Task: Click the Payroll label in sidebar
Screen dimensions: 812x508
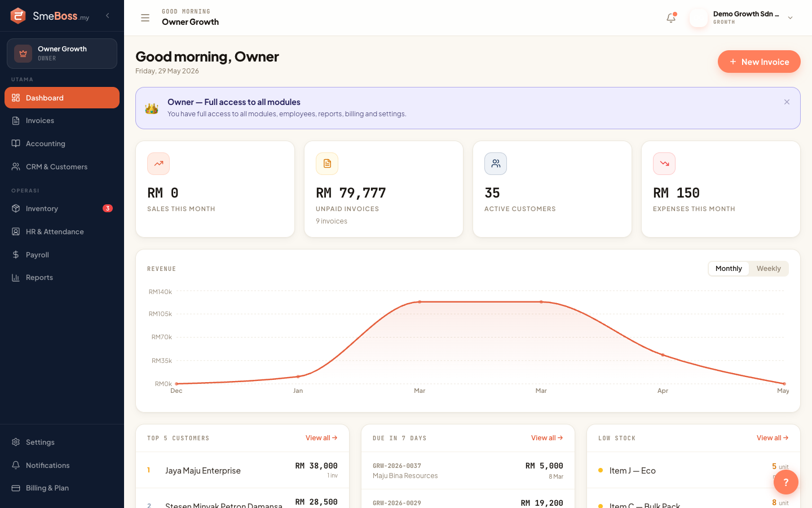Action: click(37, 255)
